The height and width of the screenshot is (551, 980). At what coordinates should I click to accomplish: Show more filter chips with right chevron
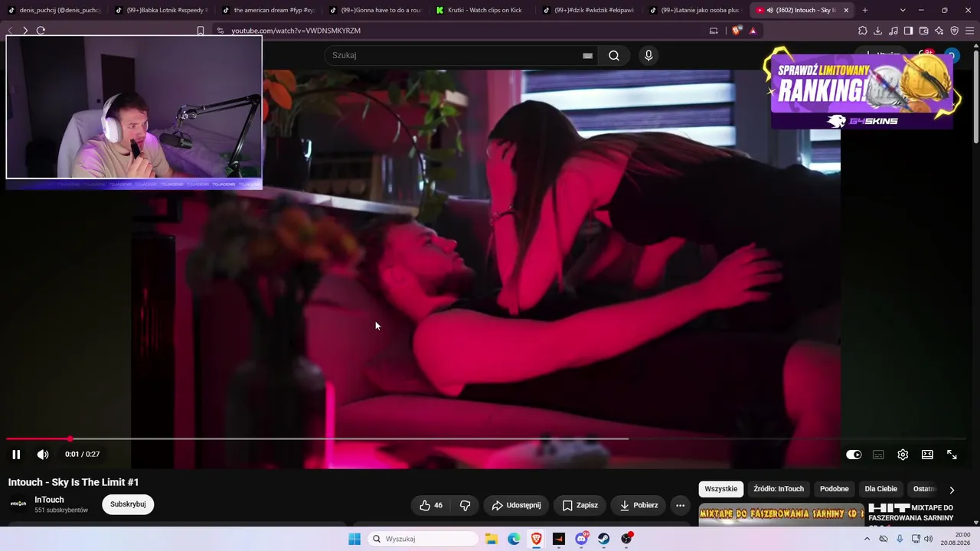(952, 490)
